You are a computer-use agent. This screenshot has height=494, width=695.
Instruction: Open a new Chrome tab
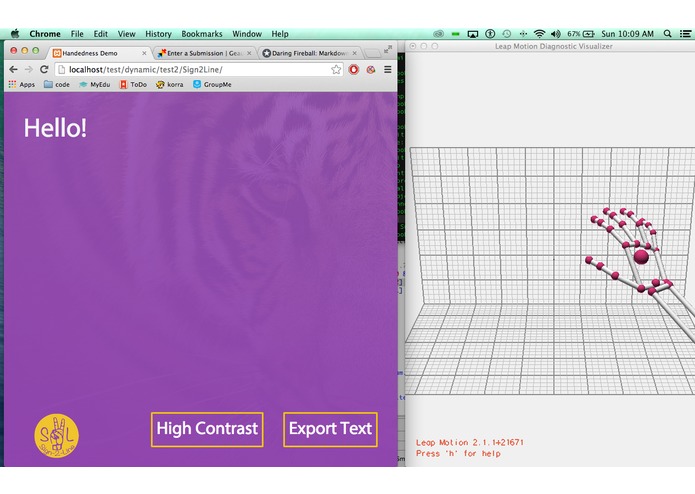[x=373, y=54]
